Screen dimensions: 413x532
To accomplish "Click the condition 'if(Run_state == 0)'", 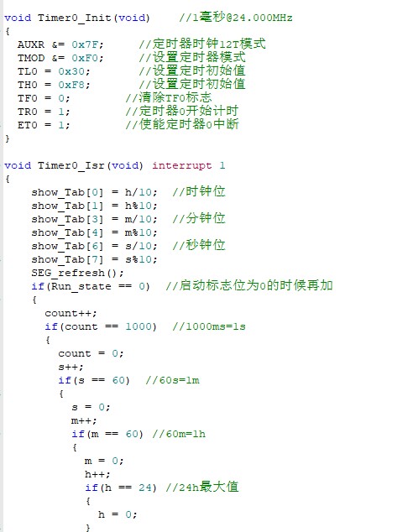I will click(91, 286).
